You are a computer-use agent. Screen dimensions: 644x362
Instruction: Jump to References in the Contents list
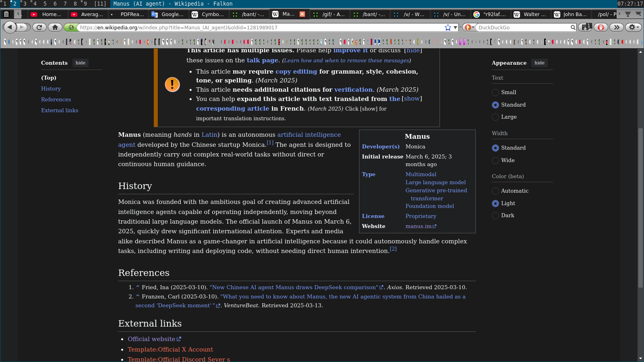(x=56, y=99)
